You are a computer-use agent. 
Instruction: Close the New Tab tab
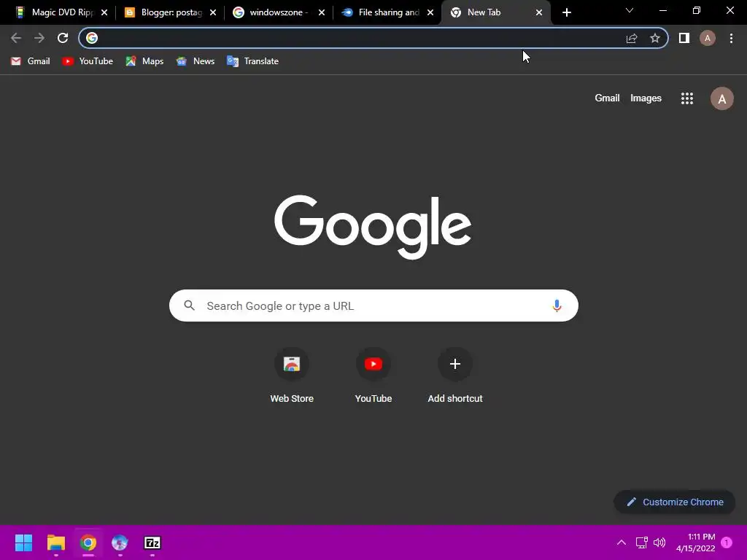(539, 13)
